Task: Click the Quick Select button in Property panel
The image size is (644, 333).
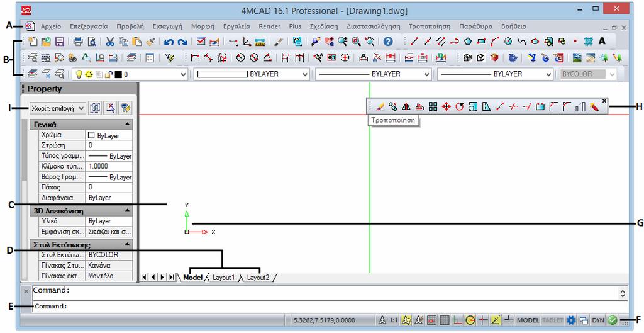Action: click(125, 108)
